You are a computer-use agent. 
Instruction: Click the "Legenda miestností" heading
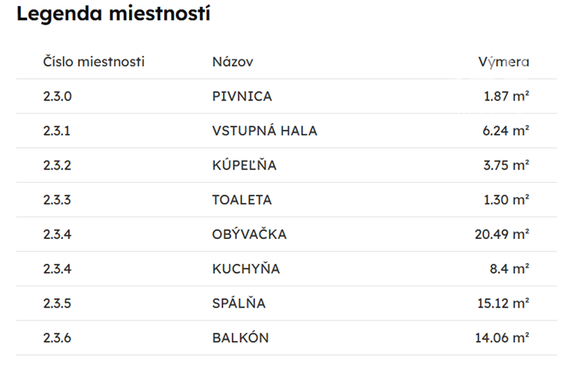(x=114, y=14)
